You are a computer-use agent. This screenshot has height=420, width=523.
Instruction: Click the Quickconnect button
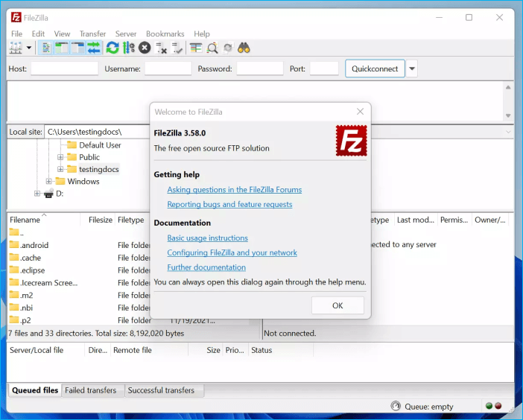pos(375,69)
